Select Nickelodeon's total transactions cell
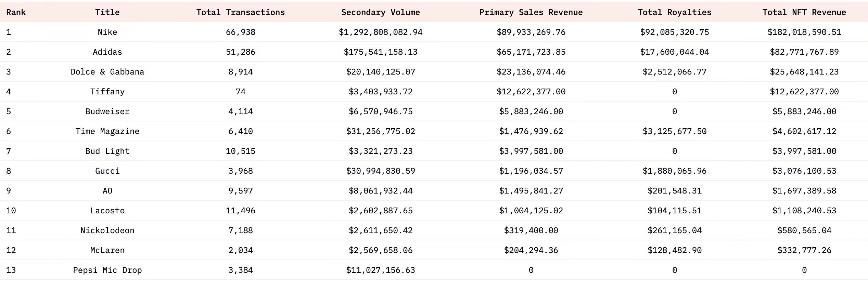This screenshot has height=292, width=868. [240, 230]
